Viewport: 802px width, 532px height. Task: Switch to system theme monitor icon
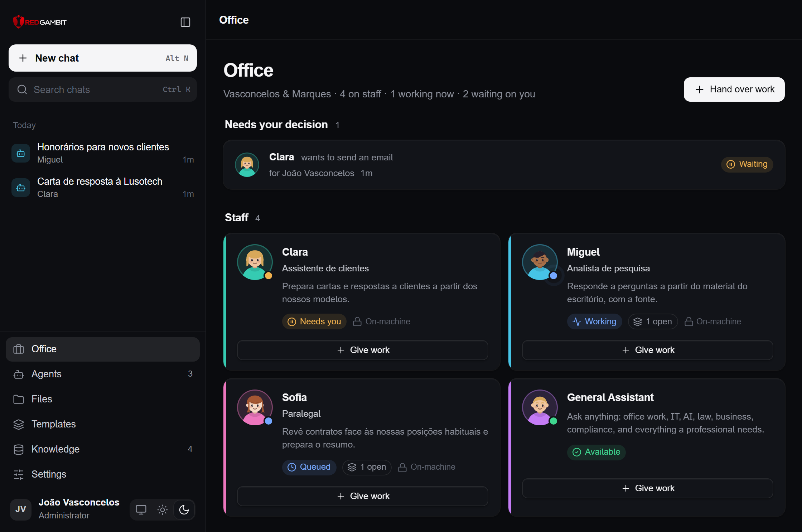141,510
